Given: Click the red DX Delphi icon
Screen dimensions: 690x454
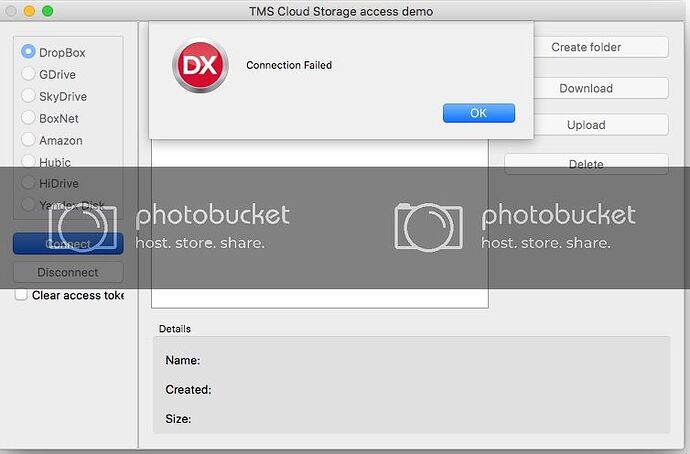Looking at the screenshot, I should point(200,66).
